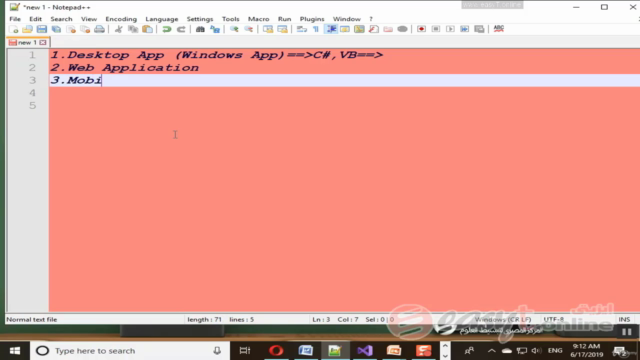Click the 'Type here to search' taskbar box
Viewport: 640px width, 360px height.
click(x=129, y=351)
